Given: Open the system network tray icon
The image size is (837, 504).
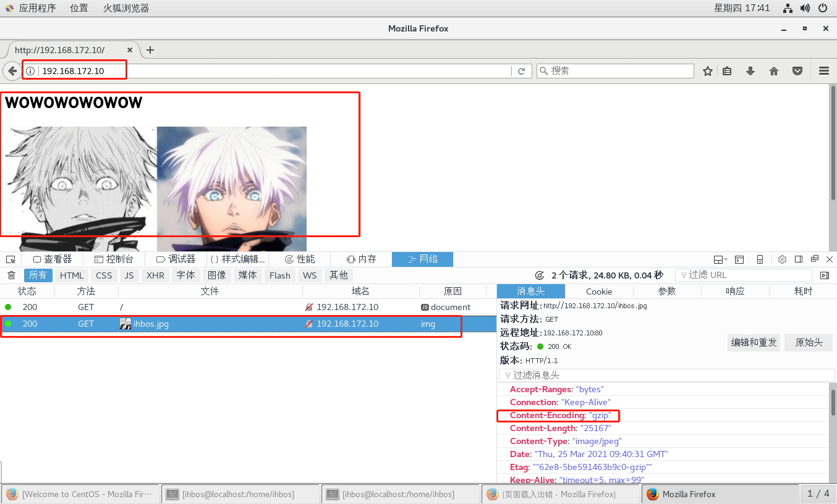Looking at the screenshot, I should (x=788, y=8).
